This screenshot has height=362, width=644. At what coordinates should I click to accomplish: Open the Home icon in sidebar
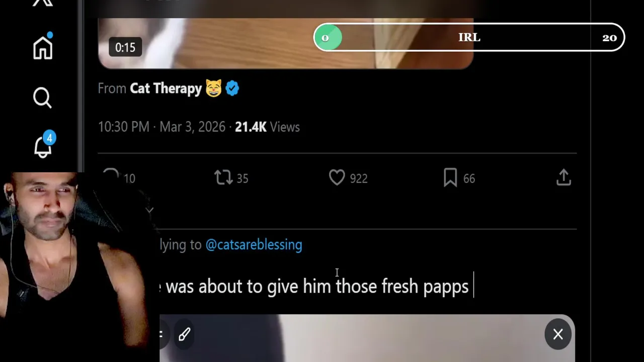pyautogui.click(x=43, y=47)
